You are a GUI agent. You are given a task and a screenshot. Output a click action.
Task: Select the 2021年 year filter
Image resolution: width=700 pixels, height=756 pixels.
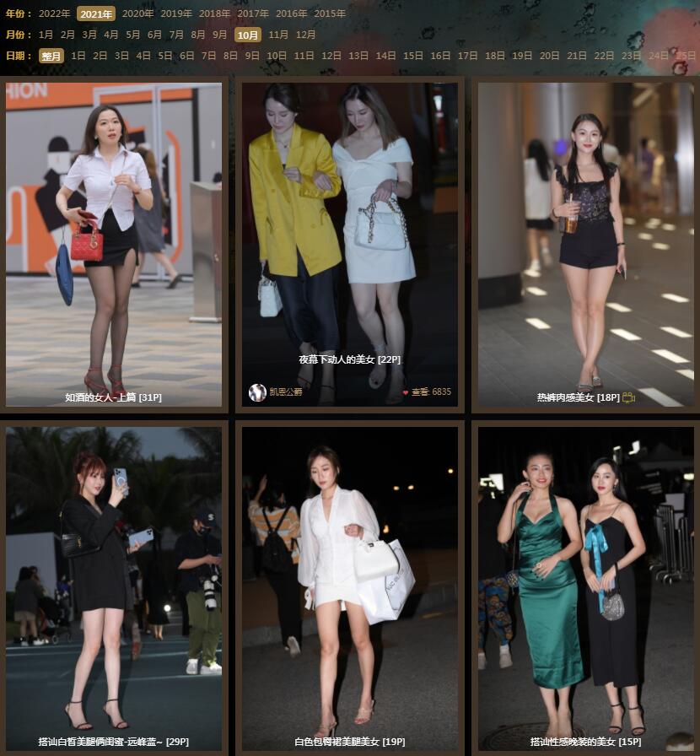pos(96,13)
